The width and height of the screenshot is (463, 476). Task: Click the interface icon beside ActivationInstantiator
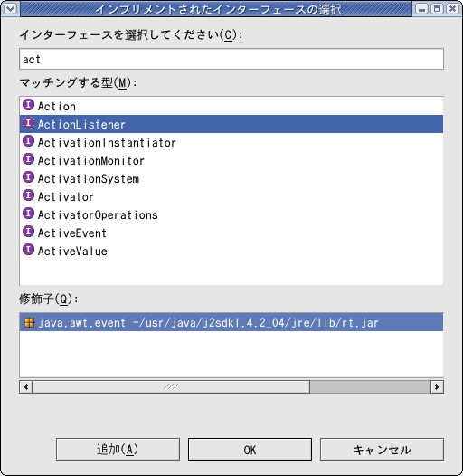coord(29,141)
